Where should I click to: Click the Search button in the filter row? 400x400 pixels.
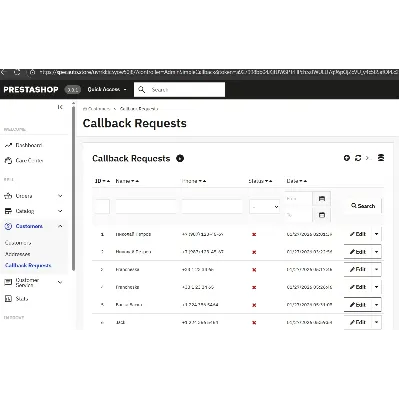[x=363, y=206]
